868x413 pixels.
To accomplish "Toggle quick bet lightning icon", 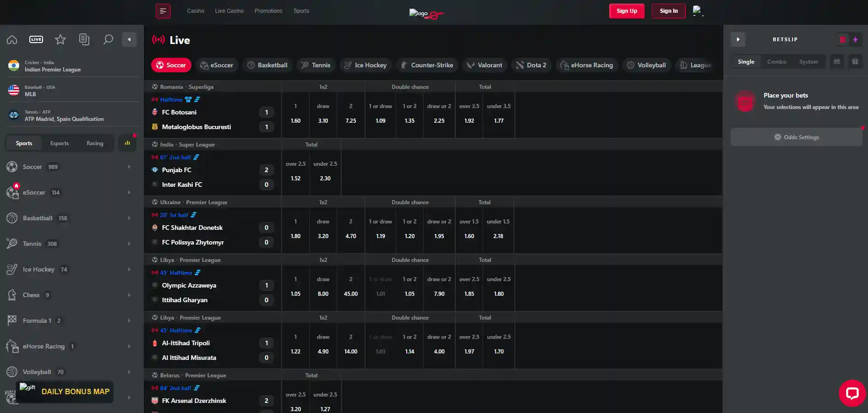I will click(x=855, y=40).
